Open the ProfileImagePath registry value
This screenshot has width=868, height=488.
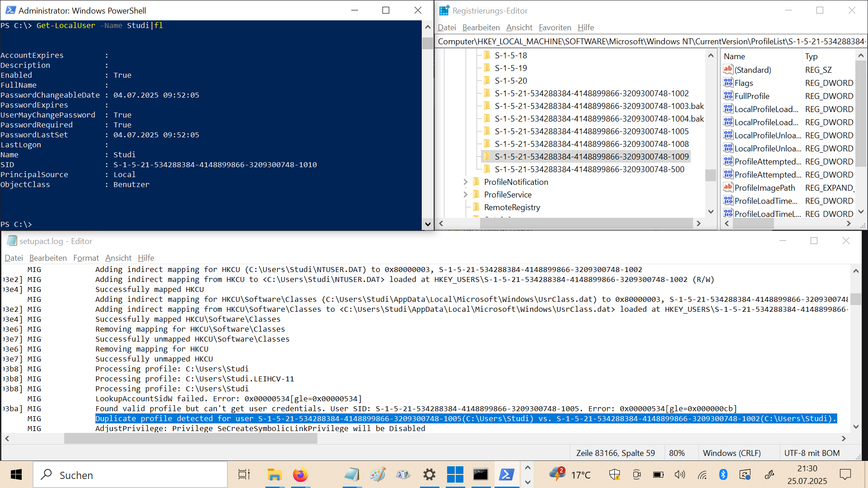pos(764,188)
